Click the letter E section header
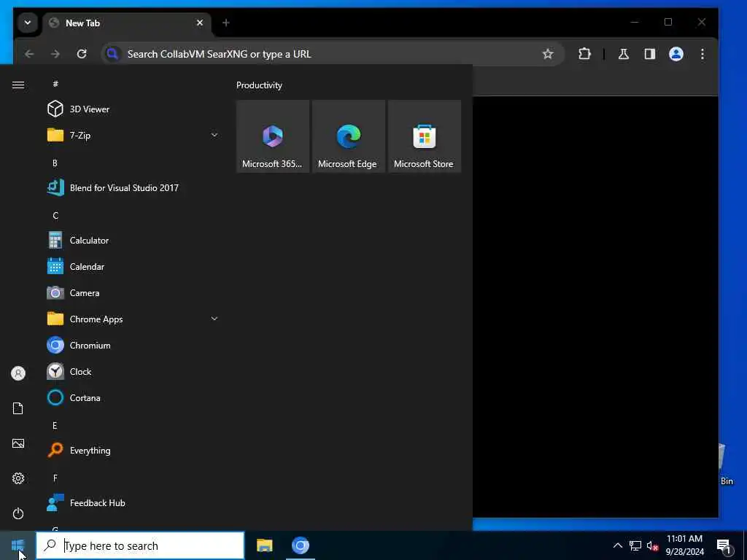The image size is (747, 560). pos(55,425)
